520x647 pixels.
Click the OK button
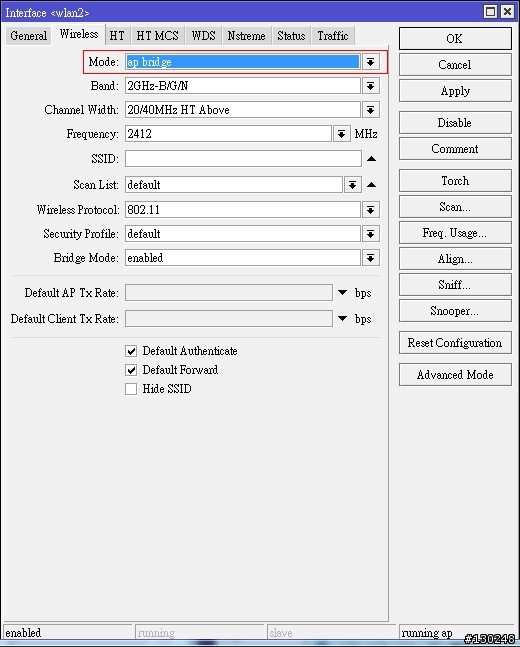[x=455, y=39]
